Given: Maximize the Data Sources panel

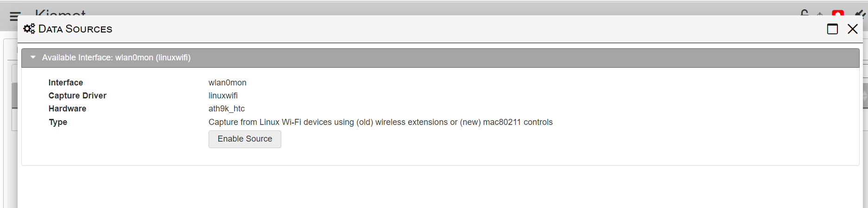Looking at the screenshot, I should click(832, 29).
